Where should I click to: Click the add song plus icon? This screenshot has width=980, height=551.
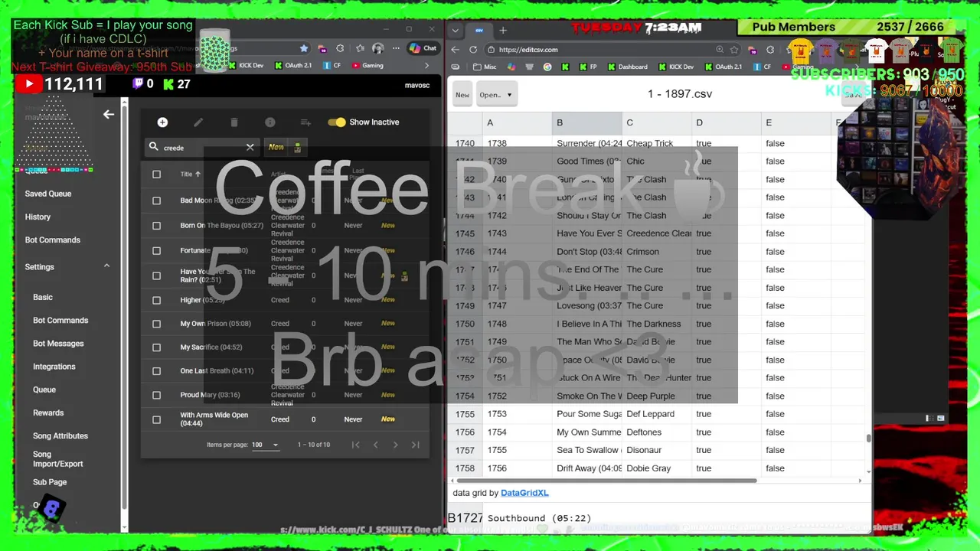(162, 122)
